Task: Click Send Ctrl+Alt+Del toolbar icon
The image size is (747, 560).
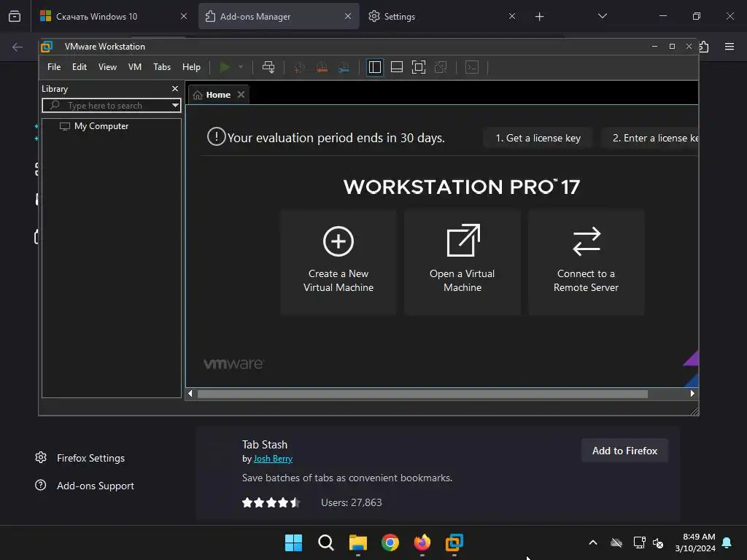Action: [268, 67]
